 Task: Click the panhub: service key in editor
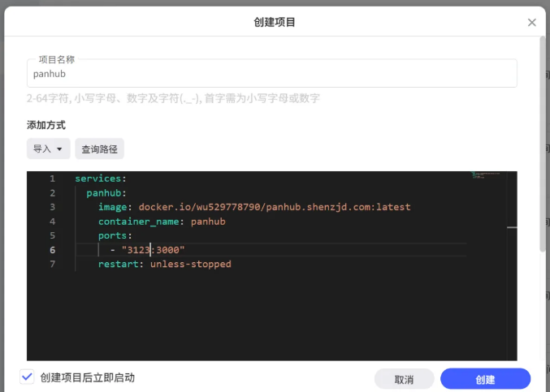[x=107, y=193]
